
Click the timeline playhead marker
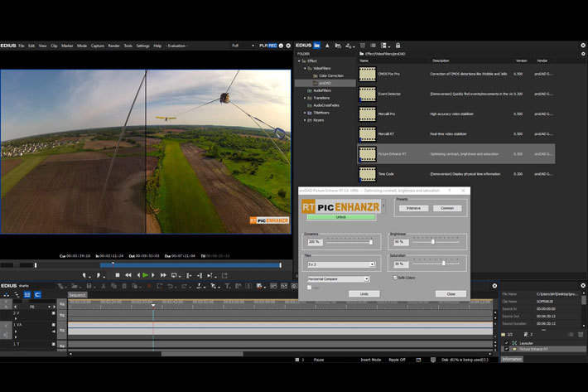tap(153, 305)
